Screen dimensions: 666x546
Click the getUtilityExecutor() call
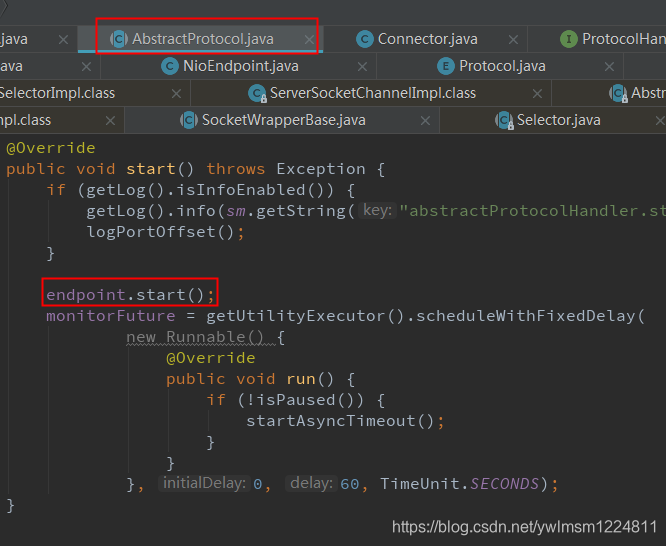(x=305, y=316)
